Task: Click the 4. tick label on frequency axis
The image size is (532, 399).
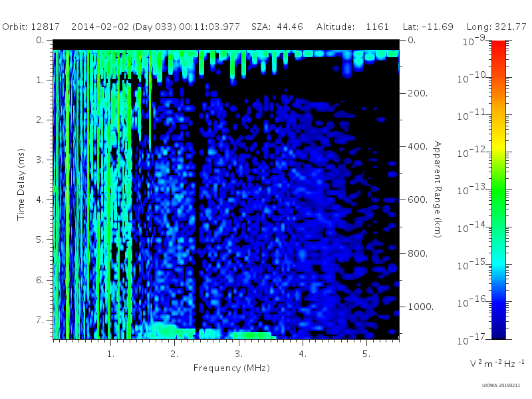Action: tap(303, 354)
